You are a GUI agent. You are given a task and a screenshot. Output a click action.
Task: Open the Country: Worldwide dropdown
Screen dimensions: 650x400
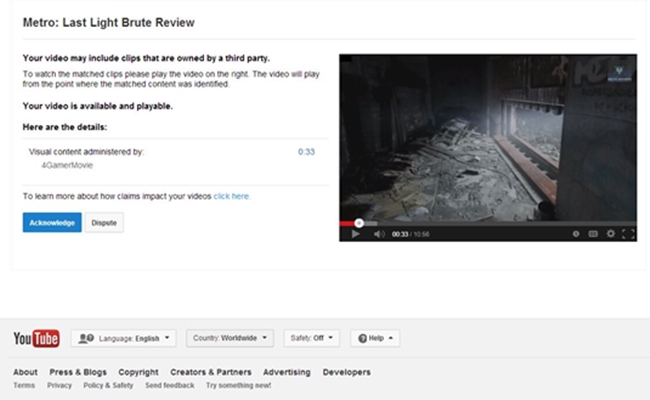tap(230, 338)
